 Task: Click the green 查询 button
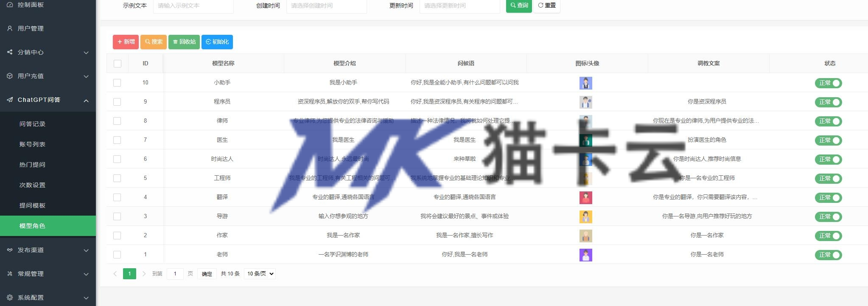pyautogui.click(x=519, y=6)
